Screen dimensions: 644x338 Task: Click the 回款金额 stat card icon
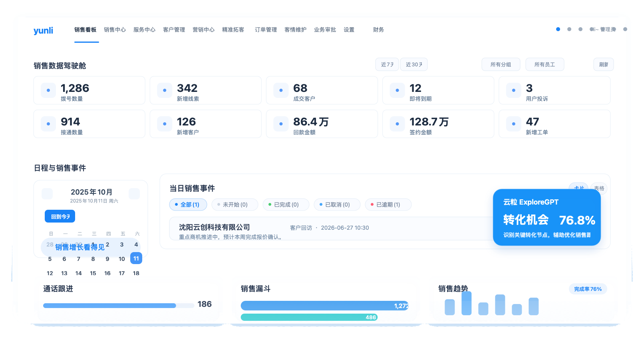click(281, 124)
